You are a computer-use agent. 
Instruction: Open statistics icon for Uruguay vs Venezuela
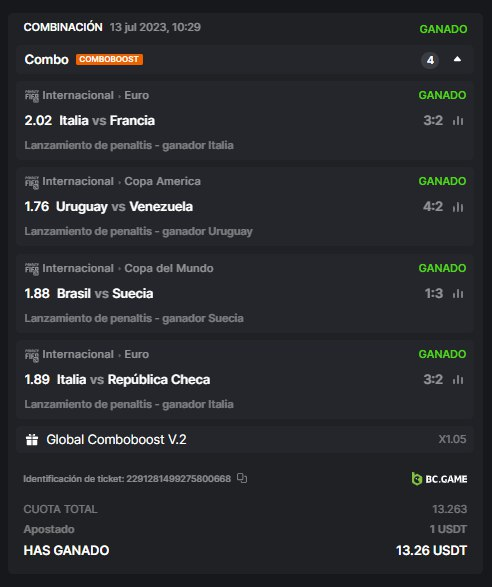click(x=458, y=207)
